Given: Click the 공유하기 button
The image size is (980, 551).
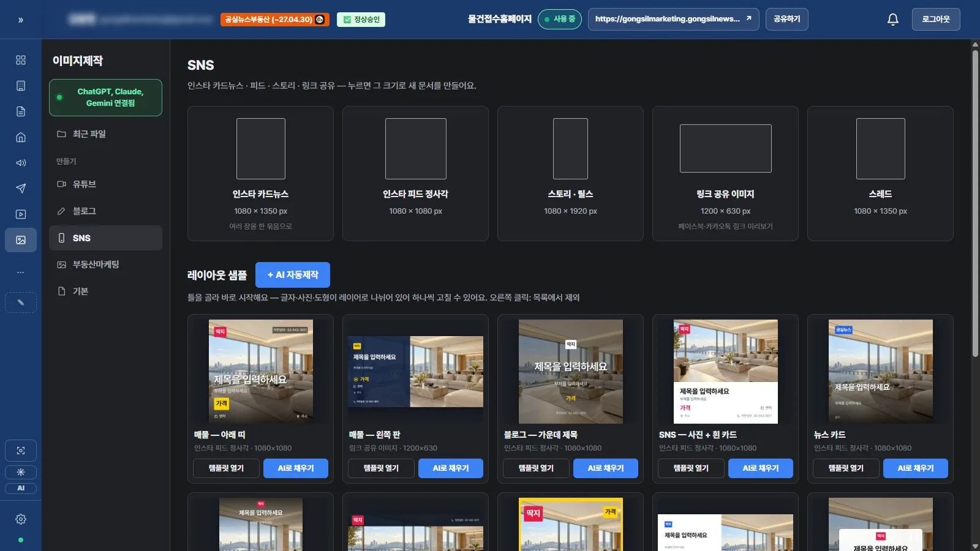Looking at the screenshot, I should [x=787, y=20].
